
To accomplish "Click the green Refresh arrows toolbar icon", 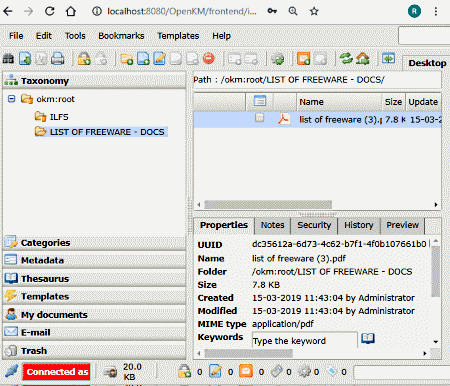I will (346, 59).
